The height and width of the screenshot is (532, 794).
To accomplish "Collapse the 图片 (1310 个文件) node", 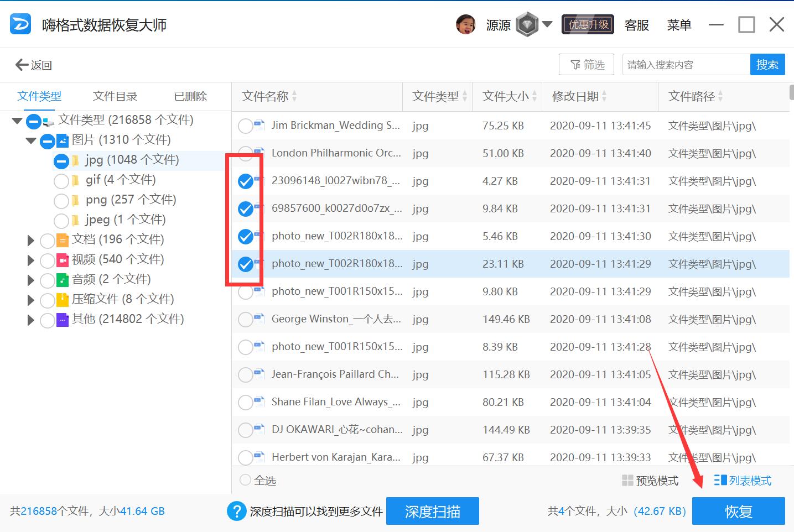I will (31, 140).
